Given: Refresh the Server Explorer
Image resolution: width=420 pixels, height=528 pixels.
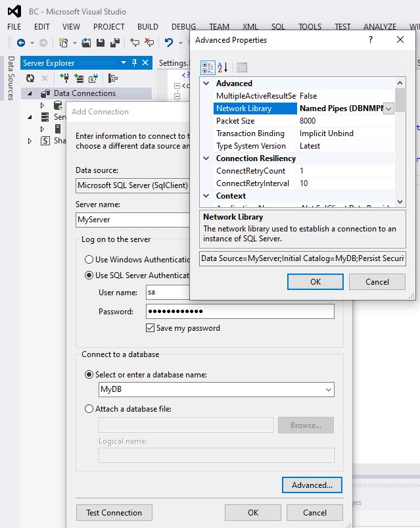Looking at the screenshot, I should click(x=30, y=78).
